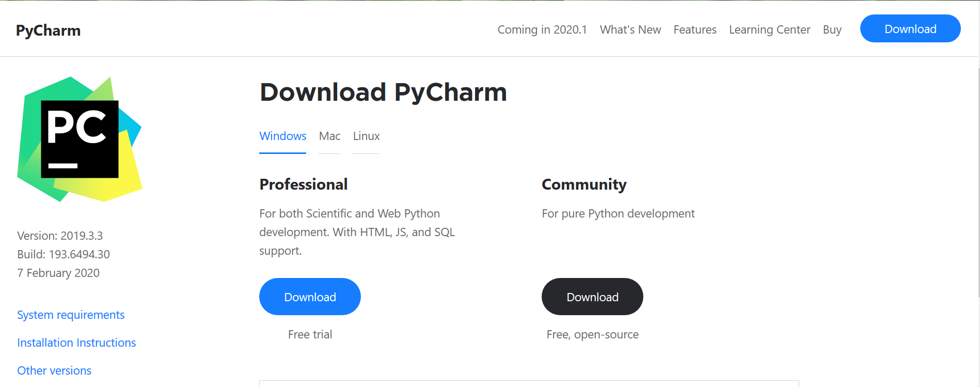This screenshot has width=980, height=387.
Task: Click the 7 February 2020 date text
Action: click(58, 273)
